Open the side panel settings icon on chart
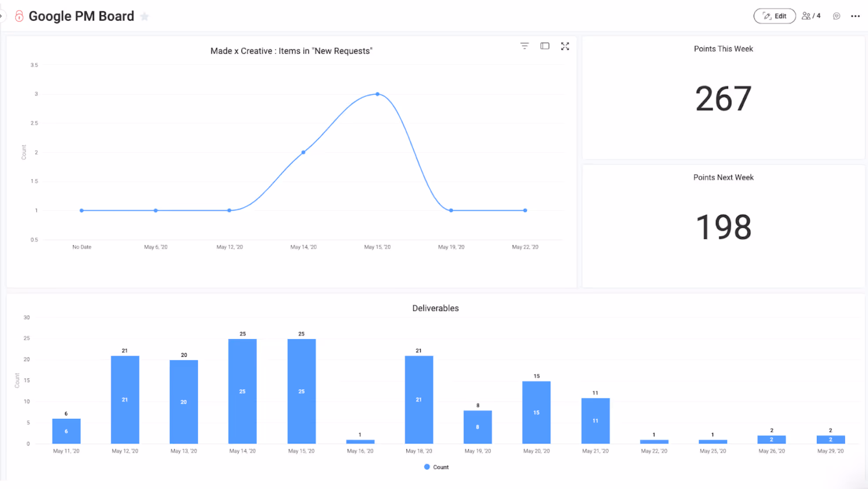 tap(545, 46)
